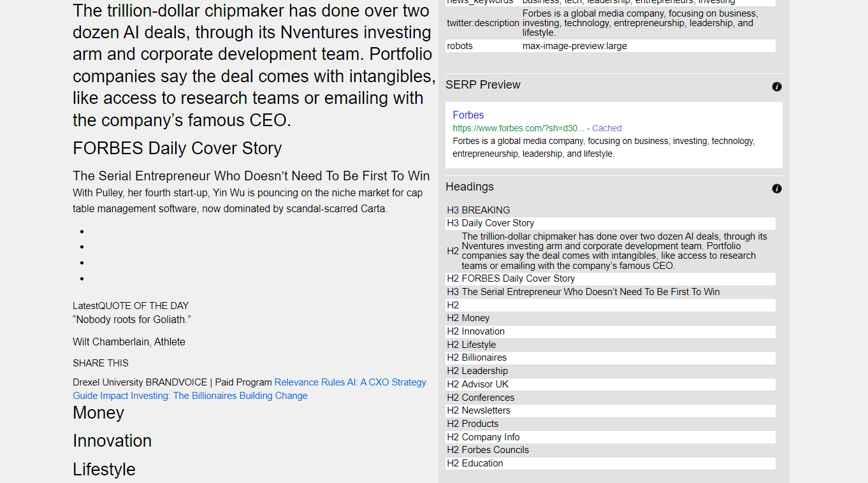Click the page heading 'FORBES Daily Cover Story'
The width and height of the screenshot is (868, 483).
177,148
